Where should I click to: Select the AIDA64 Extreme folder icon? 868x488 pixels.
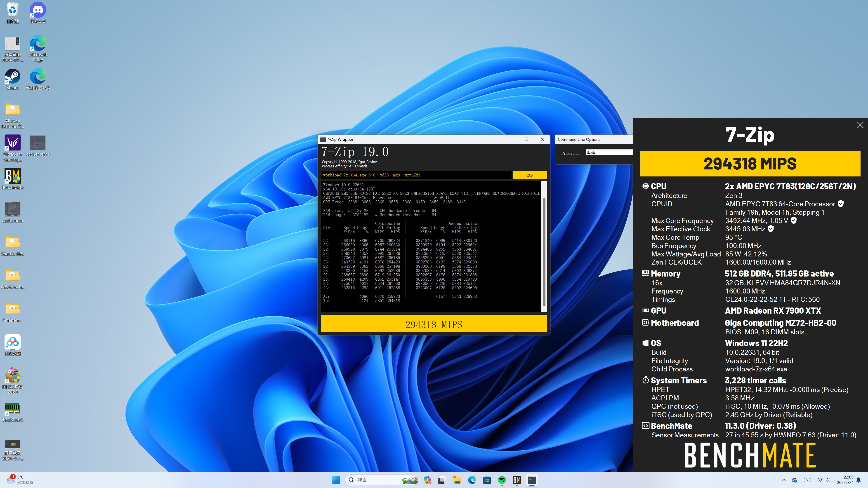coord(12,115)
